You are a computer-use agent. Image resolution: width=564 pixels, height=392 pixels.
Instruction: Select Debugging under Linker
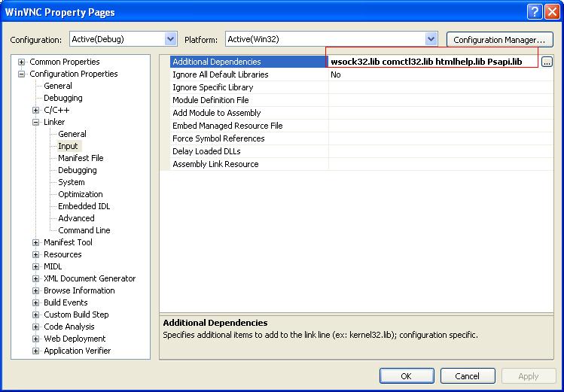78,170
